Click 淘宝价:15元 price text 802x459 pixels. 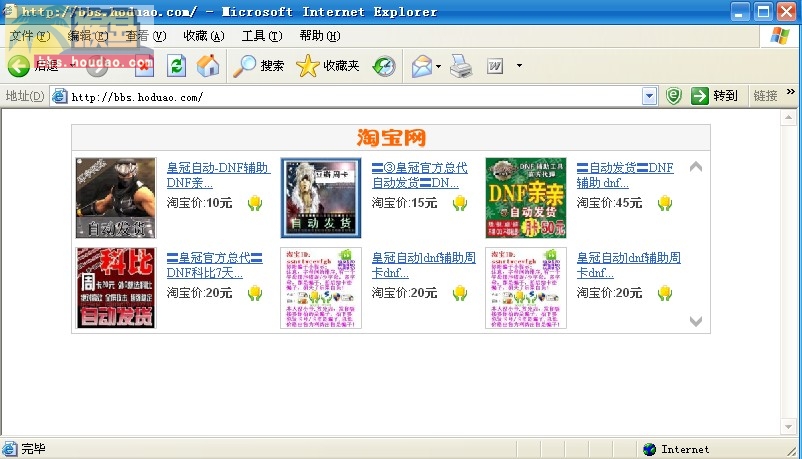point(404,203)
